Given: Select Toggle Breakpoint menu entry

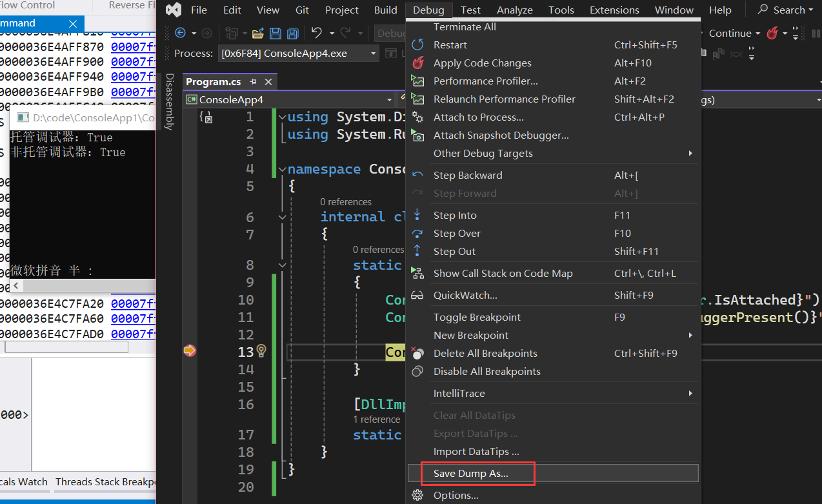Looking at the screenshot, I should [x=553, y=317].
